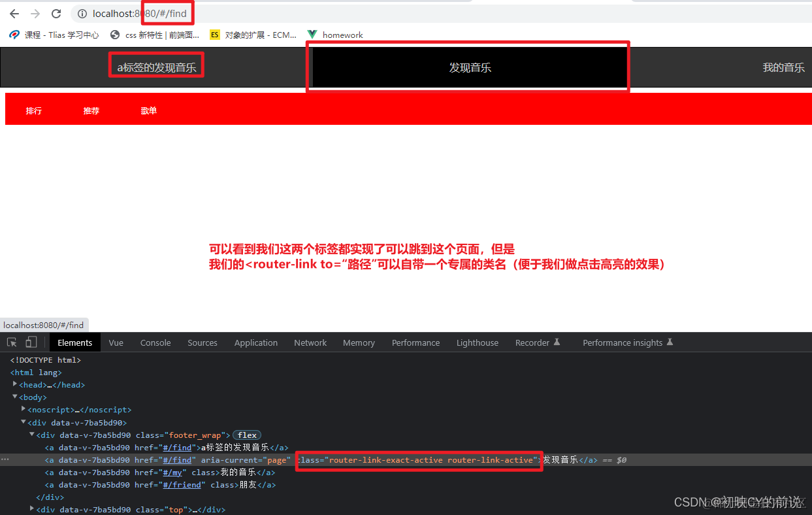
Task: Open the 课程 - Tlias 学习中心 bookmark
Action: [54, 35]
